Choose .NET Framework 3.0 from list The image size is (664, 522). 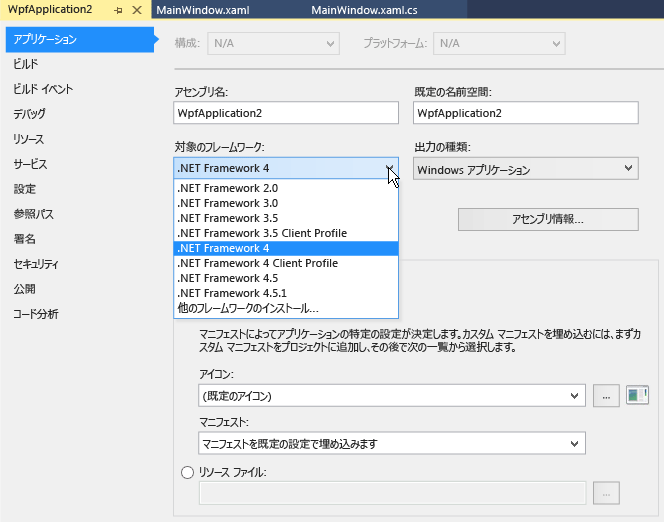click(286, 203)
